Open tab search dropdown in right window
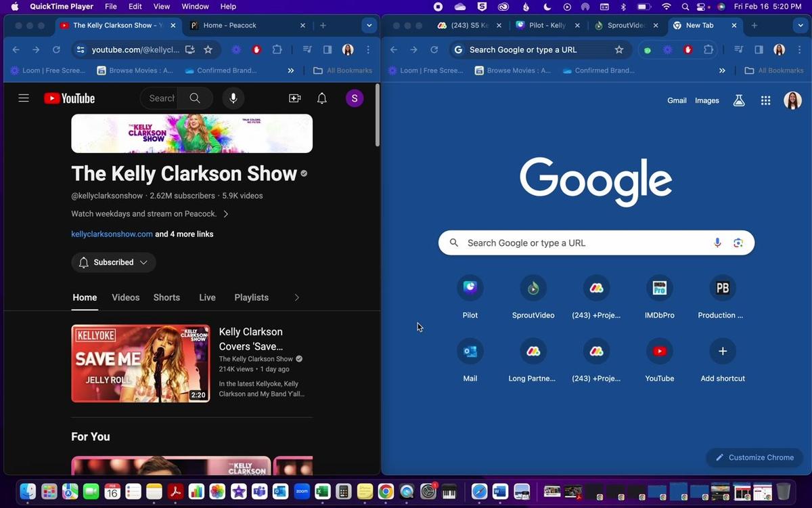The image size is (812, 508). pos(800,26)
